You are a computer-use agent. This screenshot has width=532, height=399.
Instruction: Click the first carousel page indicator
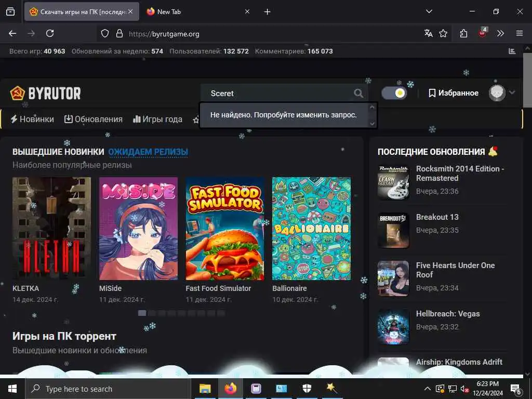tap(142, 313)
